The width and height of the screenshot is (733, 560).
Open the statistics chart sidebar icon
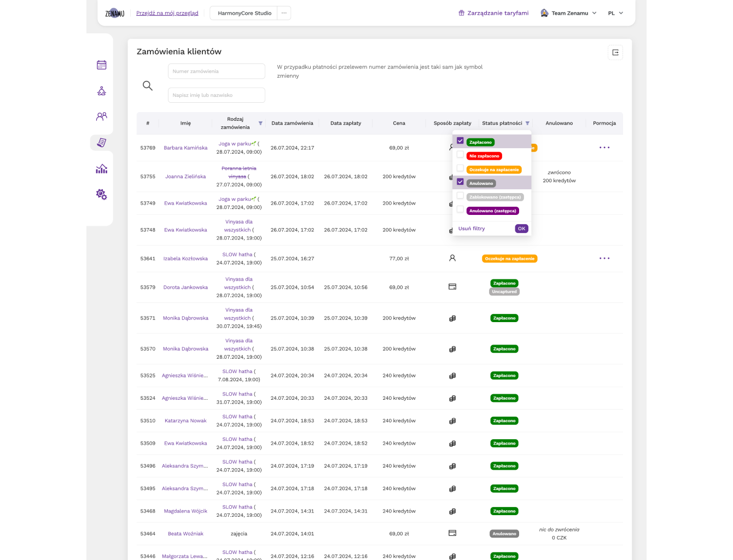point(102,168)
